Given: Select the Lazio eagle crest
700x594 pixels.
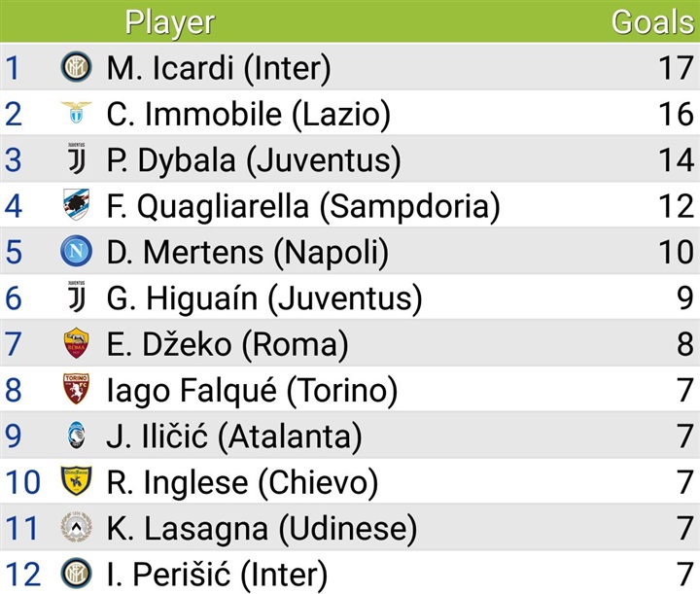Looking at the screenshot, I should click(x=76, y=114).
